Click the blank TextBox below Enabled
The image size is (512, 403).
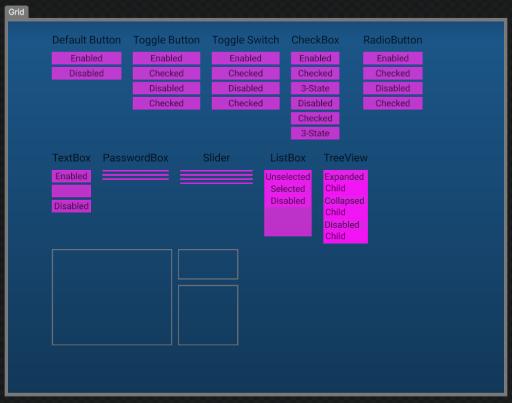coord(71,191)
